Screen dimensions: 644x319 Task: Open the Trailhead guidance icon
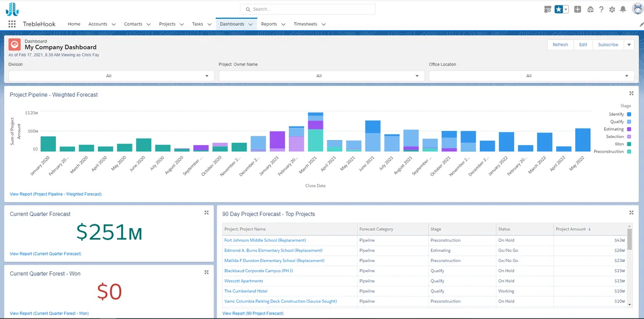[590, 9]
